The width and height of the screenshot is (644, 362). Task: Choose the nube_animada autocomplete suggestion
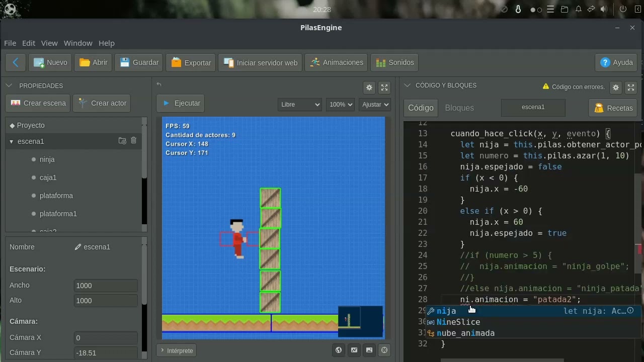click(533, 333)
